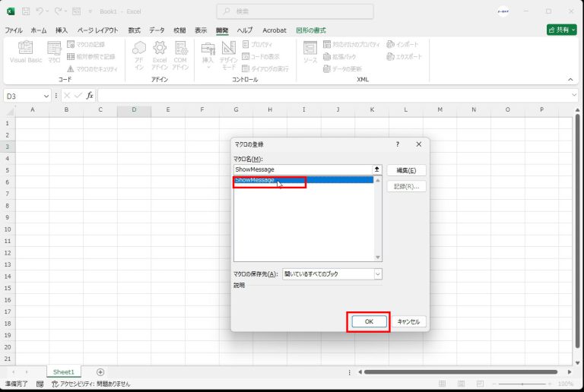Click the Visual Basic icon in the ribbon
This screenshot has width=584, height=392.
(25, 52)
